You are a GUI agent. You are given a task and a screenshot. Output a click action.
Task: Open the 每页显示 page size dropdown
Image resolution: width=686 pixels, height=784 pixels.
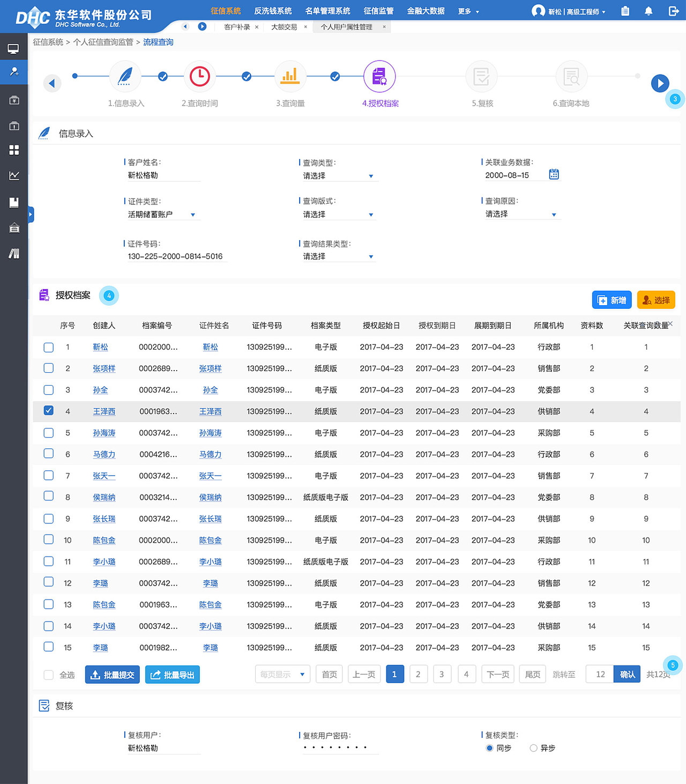point(282,674)
